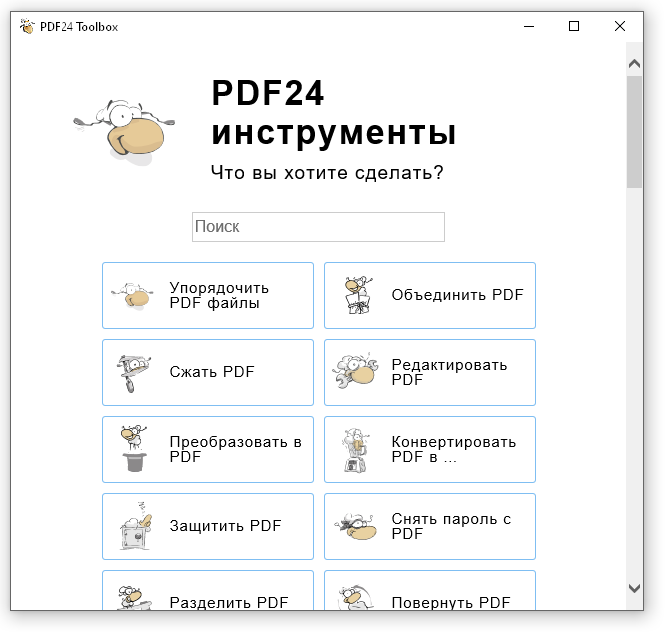Viewport: 670px width, 632px height.
Task: Click the sheep icon on Упорядочить PDF файлы
Action: click(132, 296)
